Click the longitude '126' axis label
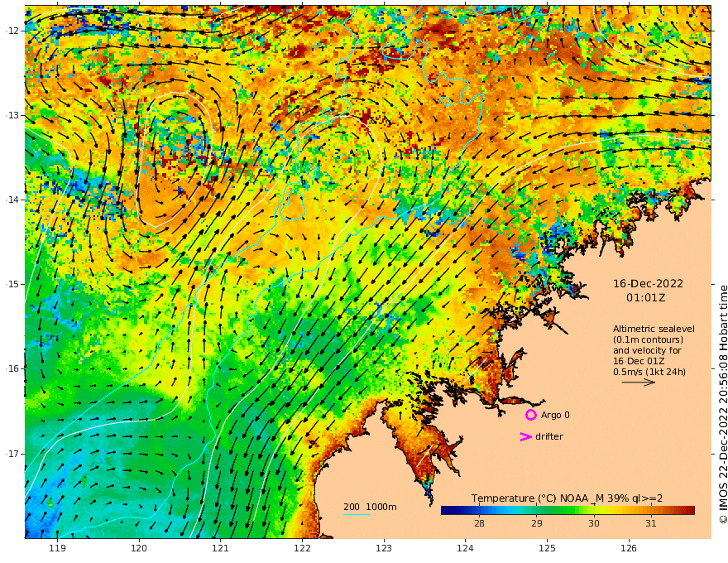Image resolution: width=728 pixels, height=563 pixels. [x=629, y=548]
